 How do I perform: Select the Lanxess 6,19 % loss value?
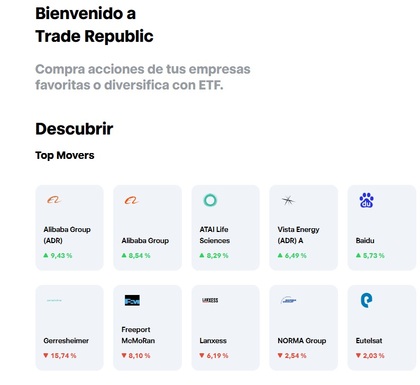pyautogui.click(x=214, y=356)
